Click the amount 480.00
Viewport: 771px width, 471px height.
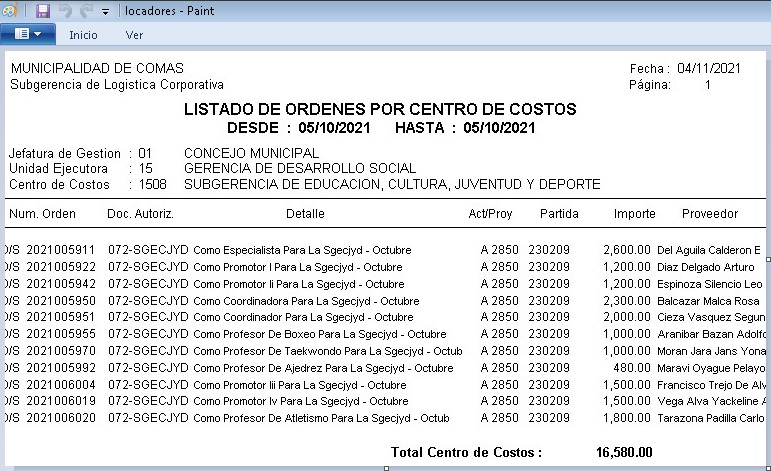click(x=632, y=368)
